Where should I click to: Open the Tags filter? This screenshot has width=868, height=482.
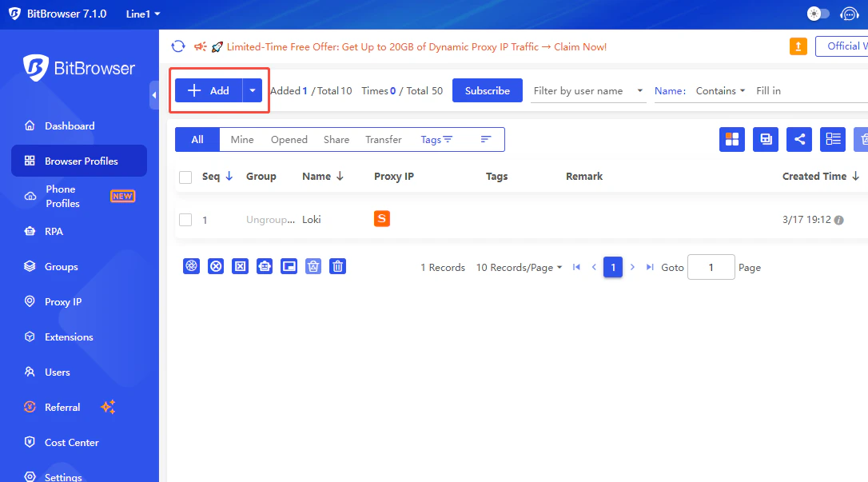coord(436,139)
